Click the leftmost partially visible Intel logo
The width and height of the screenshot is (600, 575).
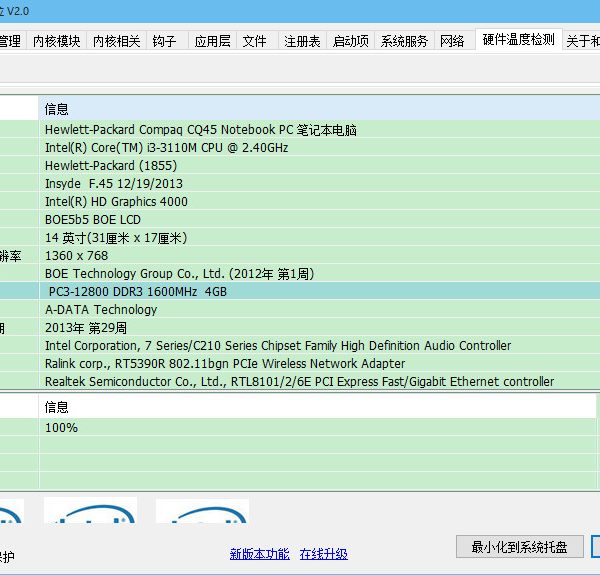point(10,511)
